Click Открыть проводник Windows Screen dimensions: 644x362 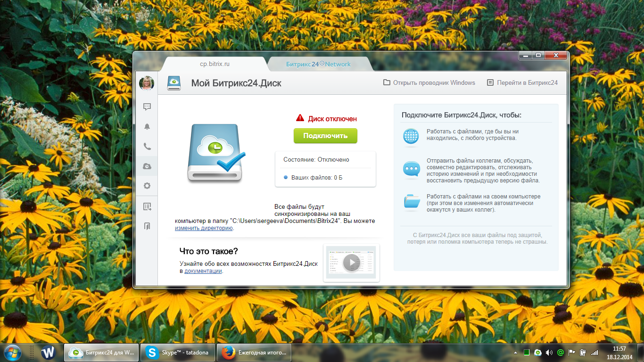(x=429, y=82)
